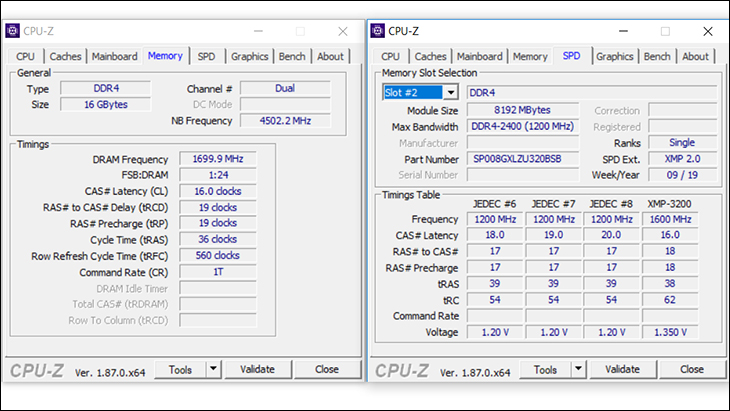This screenshot has height=411, width=730.
Task: Open the Bench tab in right window
Action: tap(657, 56)
